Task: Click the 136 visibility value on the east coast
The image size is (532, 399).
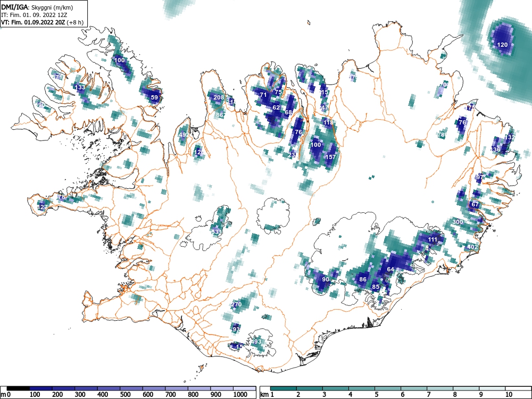Action: [495, 149]
